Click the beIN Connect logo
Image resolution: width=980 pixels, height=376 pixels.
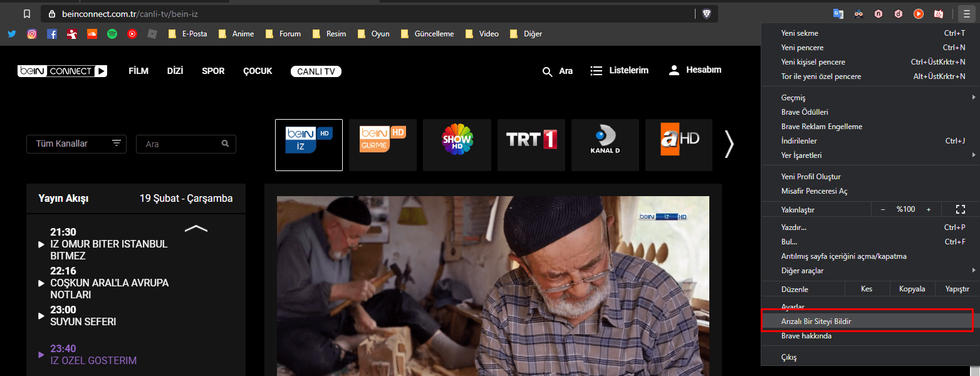pyautogui.click(x=62, y=71)
